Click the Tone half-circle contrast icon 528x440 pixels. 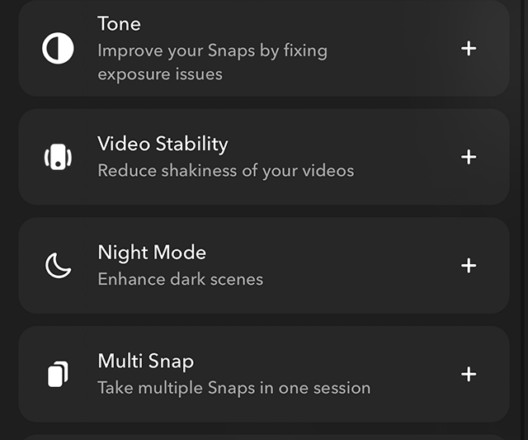pos(58,48)
